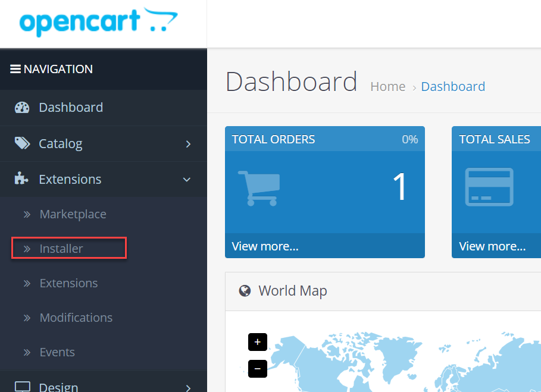
Task: Click the Dashboard page title
Action: click(291, 81)
